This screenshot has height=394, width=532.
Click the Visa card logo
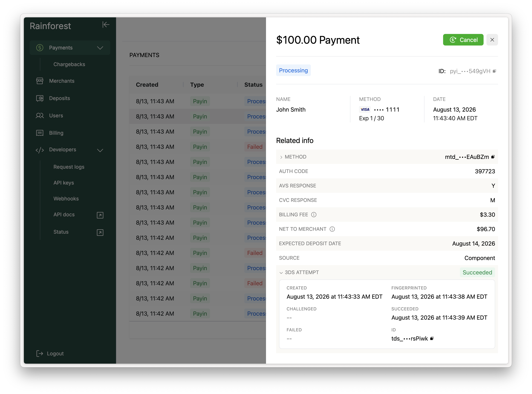(x=365, y=109)
